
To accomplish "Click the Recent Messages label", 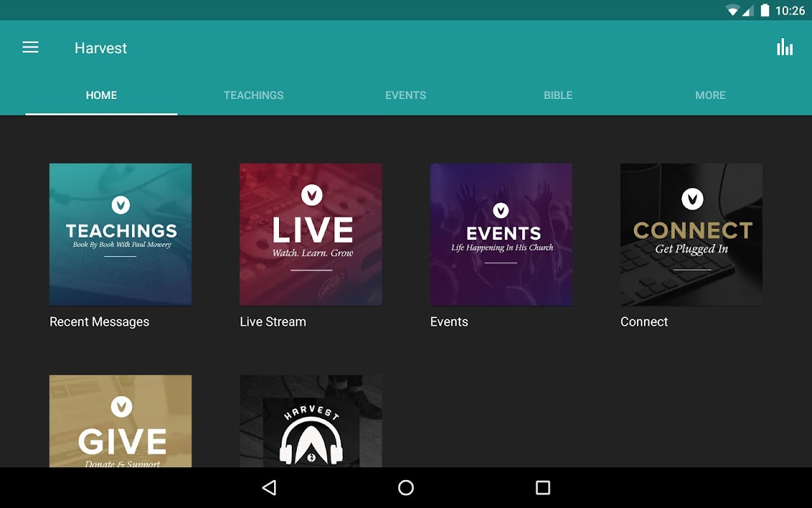I will 100,322.
